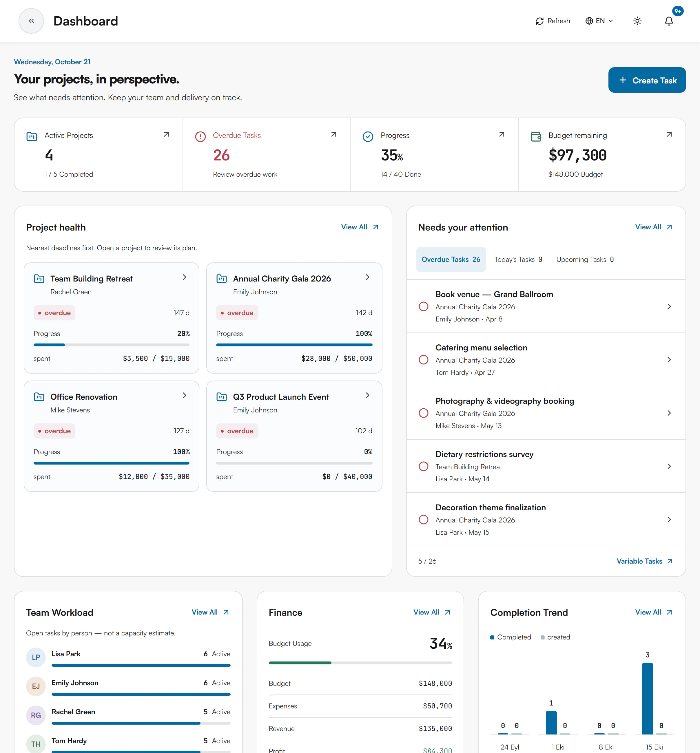The height and width of the screenshot is (753, 700).
Task: Open the Overdue Tasks card arrow
Action: click(x=334, y=134)
